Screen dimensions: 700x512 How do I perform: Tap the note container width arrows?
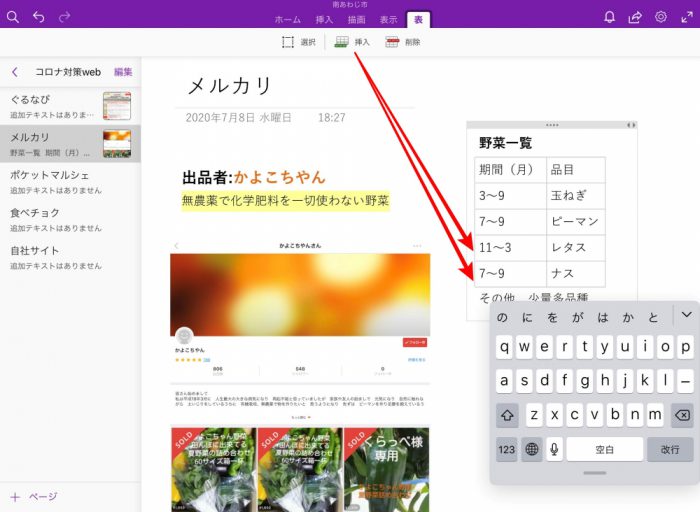tap(631, 125)
